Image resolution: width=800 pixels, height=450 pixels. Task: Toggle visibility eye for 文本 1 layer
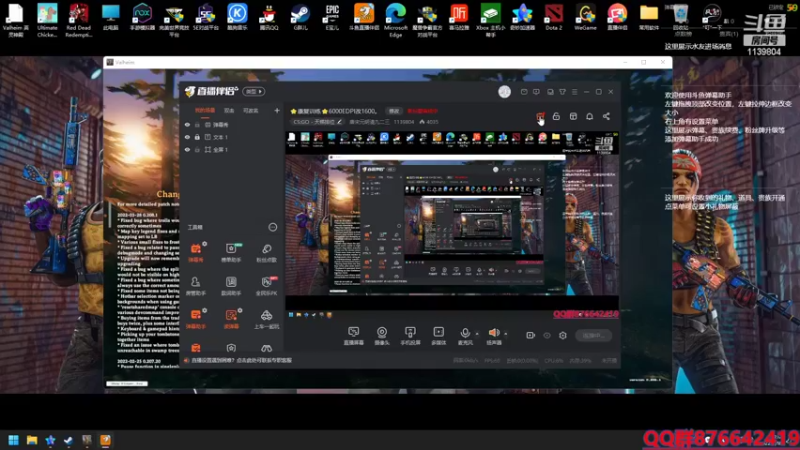pos(187,137)
